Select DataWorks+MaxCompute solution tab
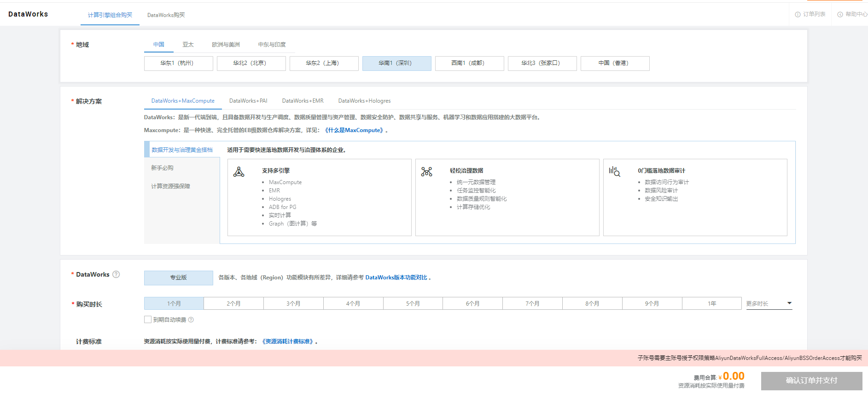 click(x=183, y=101)
